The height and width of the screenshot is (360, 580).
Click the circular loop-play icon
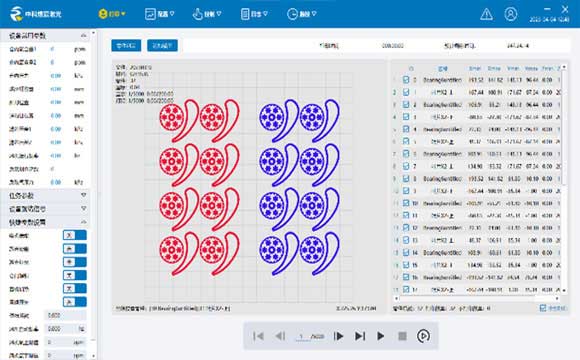click(x=423, y=336)
